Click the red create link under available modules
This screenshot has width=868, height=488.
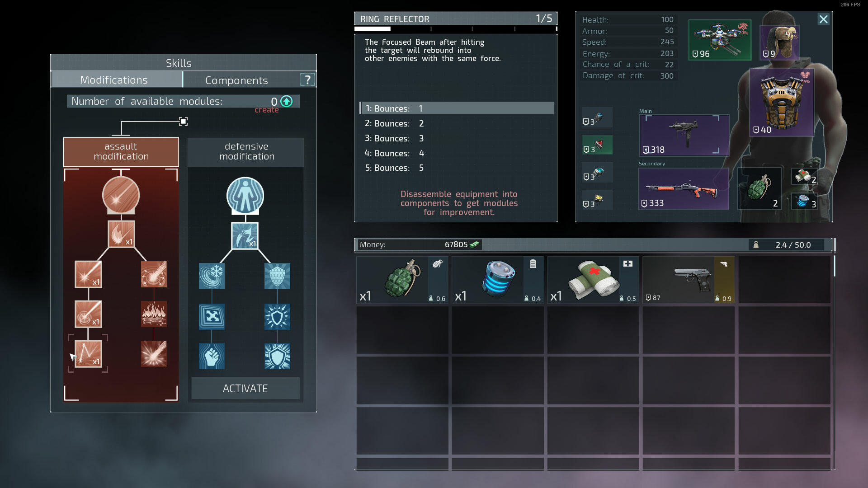coord(266,109)
